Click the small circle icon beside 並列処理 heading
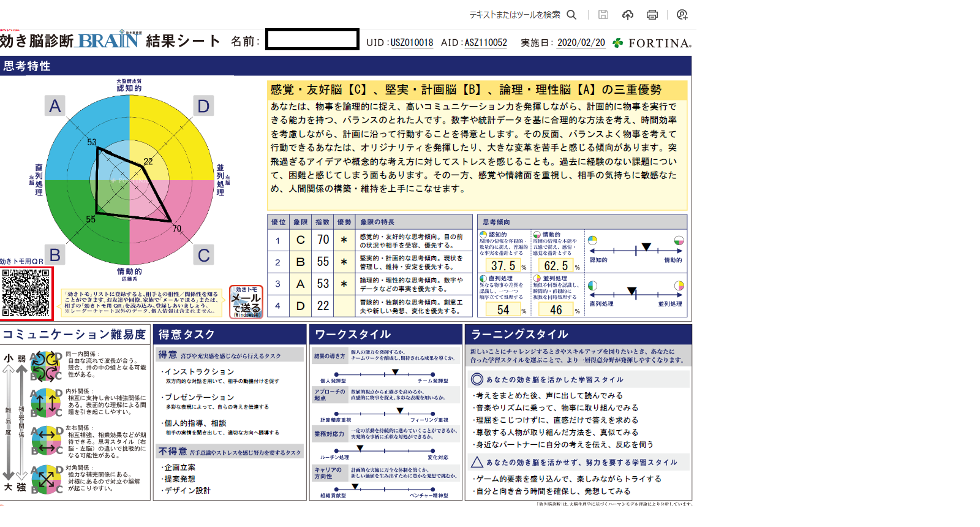980x527 pixels. [537, 278]
